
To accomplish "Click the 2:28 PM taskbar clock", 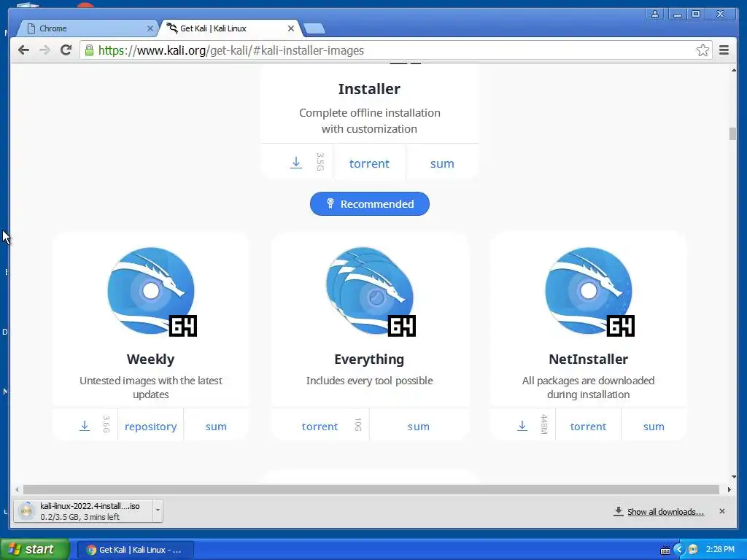I will click(720, 549).
